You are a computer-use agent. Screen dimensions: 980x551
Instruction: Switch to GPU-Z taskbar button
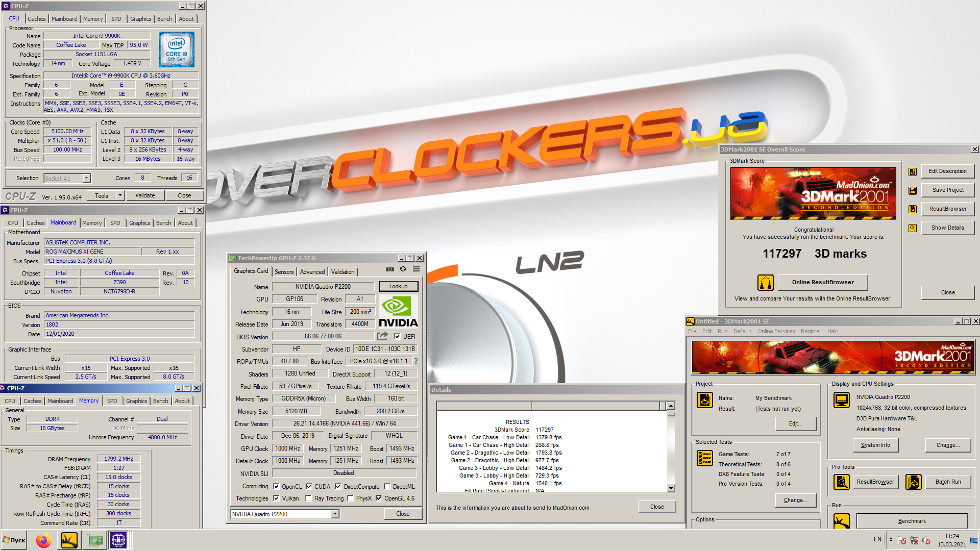(95, 540)
